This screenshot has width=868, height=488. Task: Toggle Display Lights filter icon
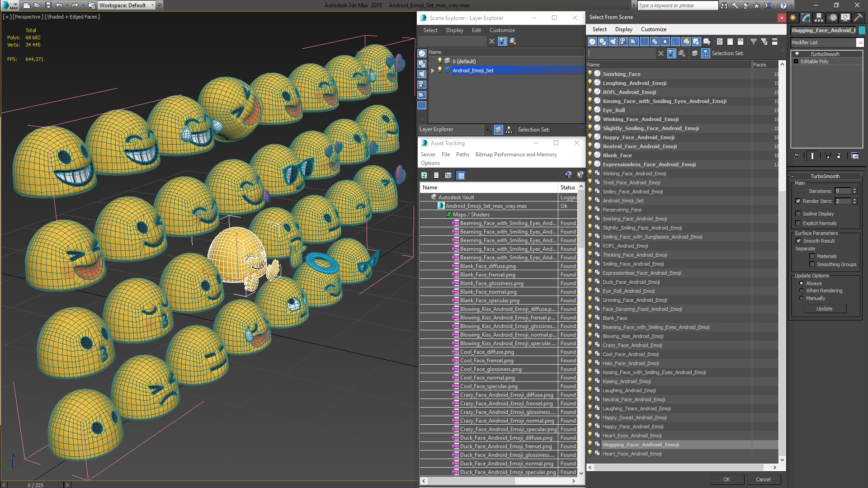click(613, 42)
